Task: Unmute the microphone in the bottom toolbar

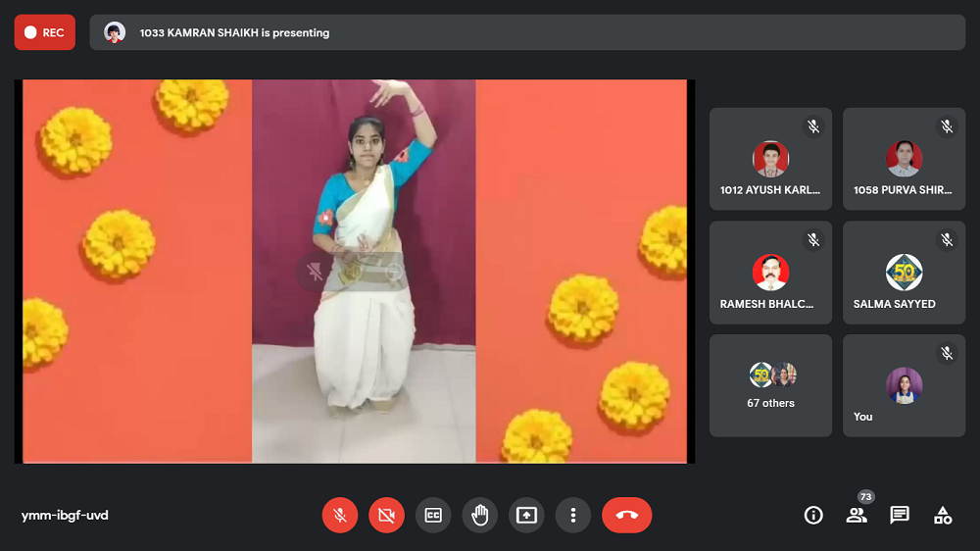Action: 340,515
